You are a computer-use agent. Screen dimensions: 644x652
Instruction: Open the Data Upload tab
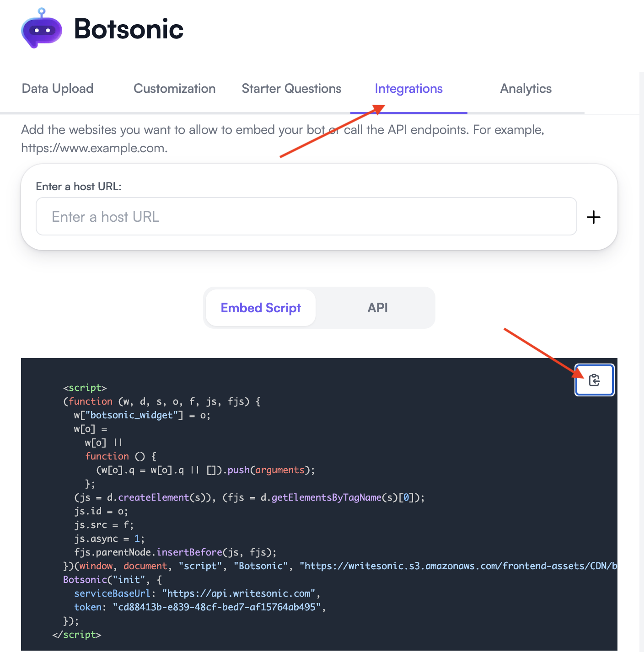pyautogui.click(x=58, y=89)
